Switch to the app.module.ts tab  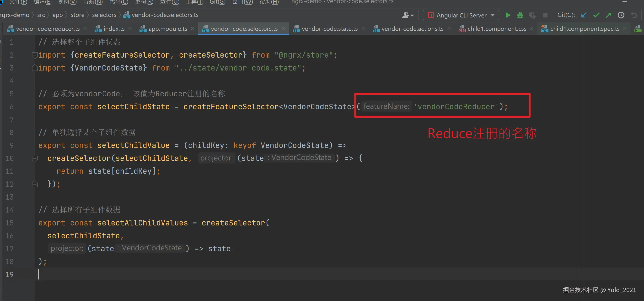pos(167,29)
